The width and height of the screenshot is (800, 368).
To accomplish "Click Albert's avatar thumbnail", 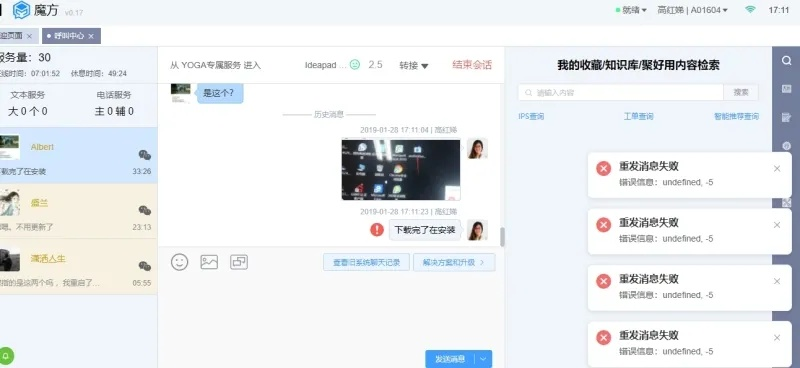I will click(10, 147).
